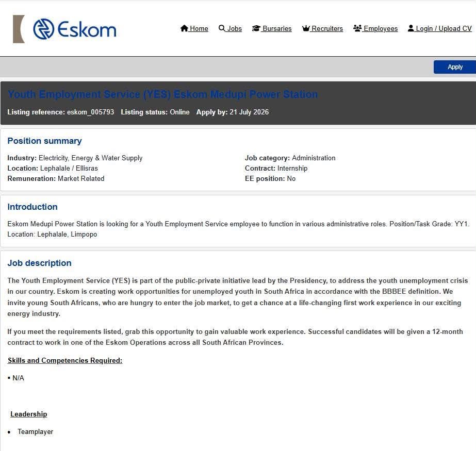Open the Home menu link
Viewport: 476px width, 451px height.
coord(199,28)
